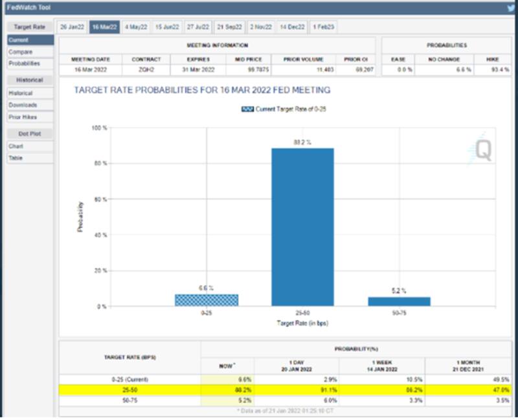Open Probabilities in the sidebar

point(25,63)
